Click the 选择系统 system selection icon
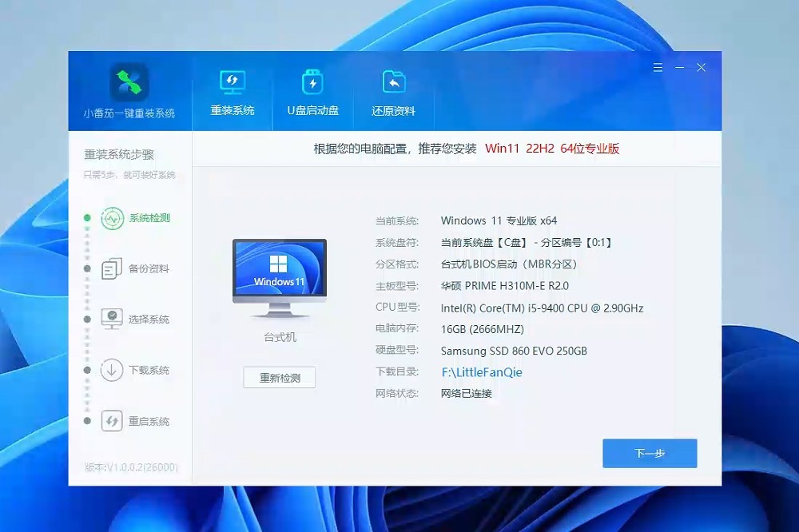Viewport: 799px width, 532px height. (113, 319)
